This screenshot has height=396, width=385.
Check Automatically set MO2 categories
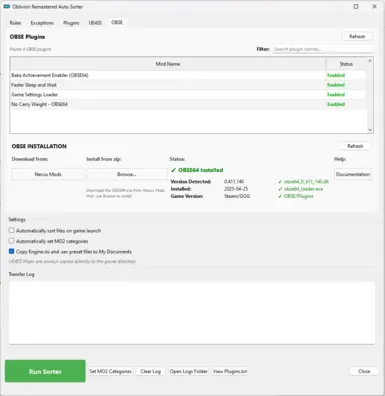[12, 241]
